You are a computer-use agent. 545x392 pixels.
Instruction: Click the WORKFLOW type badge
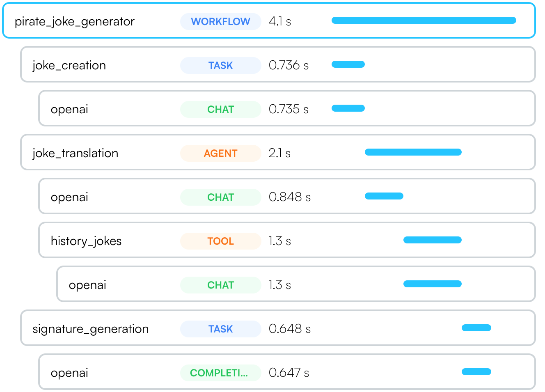pyautogui.click(x=221, y=21)
